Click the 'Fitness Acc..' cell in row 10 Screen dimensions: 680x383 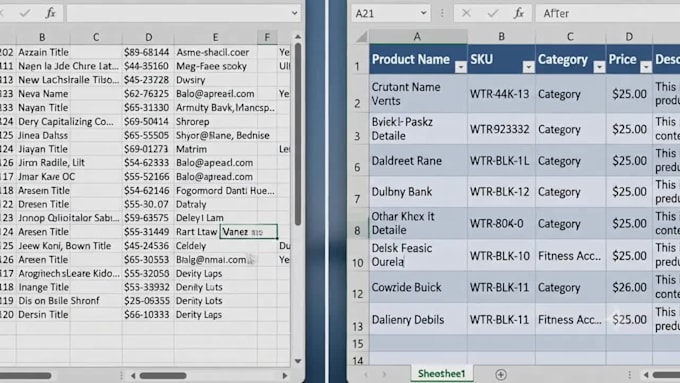pos(570,256)
